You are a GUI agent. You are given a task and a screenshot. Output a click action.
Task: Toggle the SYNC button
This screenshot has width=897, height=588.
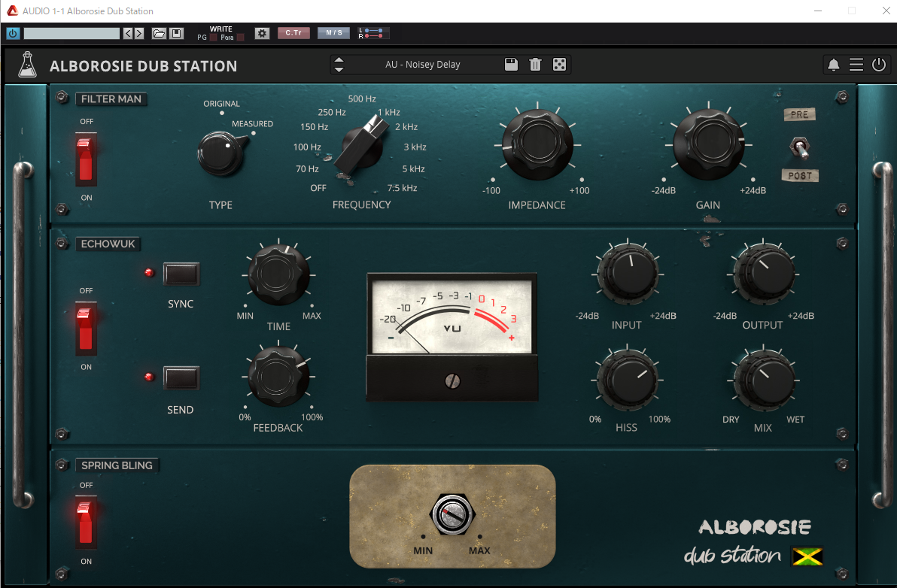point(181,274)
